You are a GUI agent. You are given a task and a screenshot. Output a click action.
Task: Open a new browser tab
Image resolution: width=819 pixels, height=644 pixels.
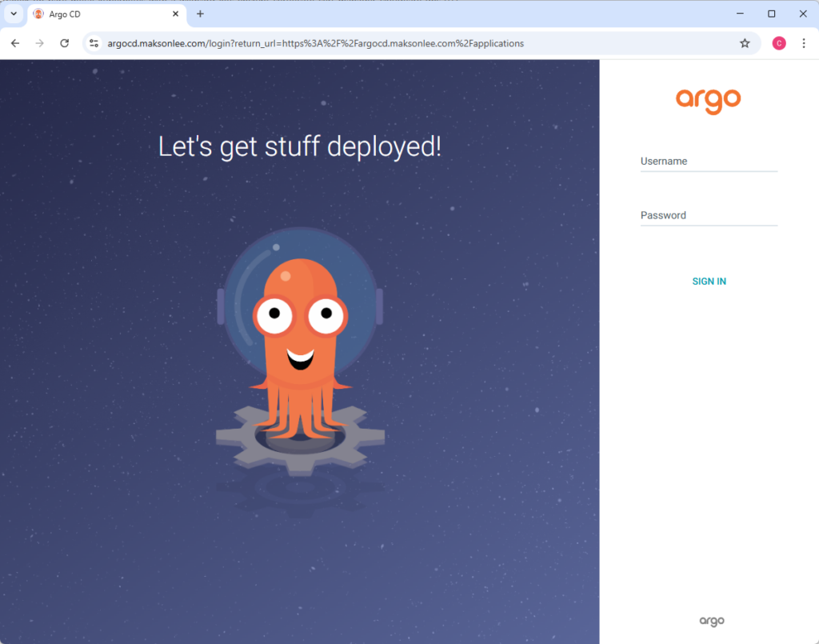pyautogui.click(x=200, y=14)
